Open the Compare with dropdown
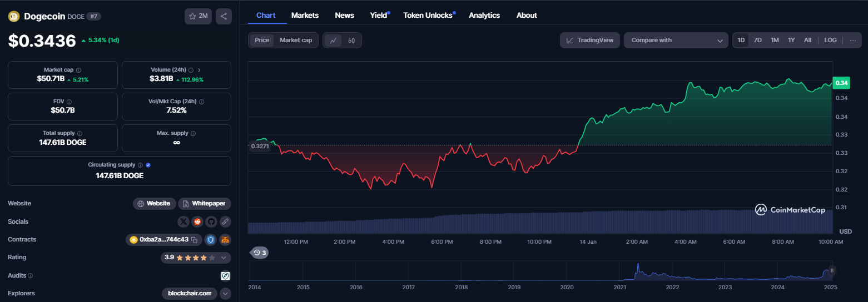 (676, 40)
